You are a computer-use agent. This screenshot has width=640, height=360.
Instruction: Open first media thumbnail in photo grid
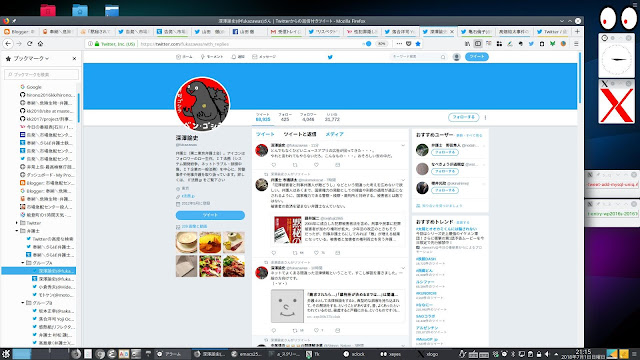(x=187, y=242)
